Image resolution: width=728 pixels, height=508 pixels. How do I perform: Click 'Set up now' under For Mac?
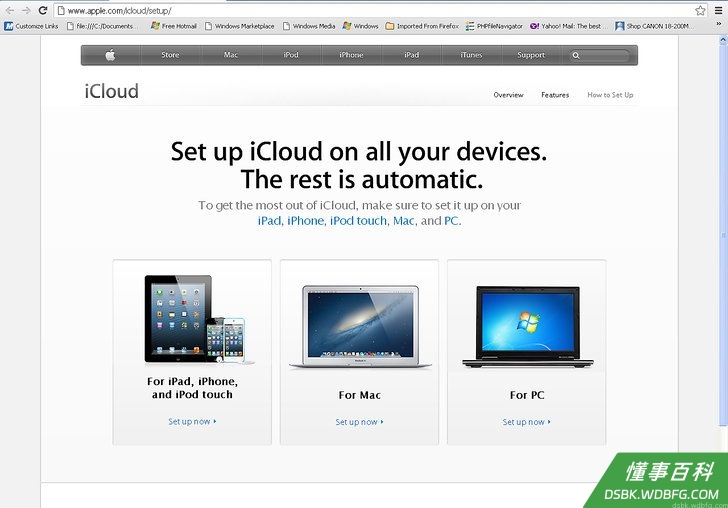coord(359,422)
